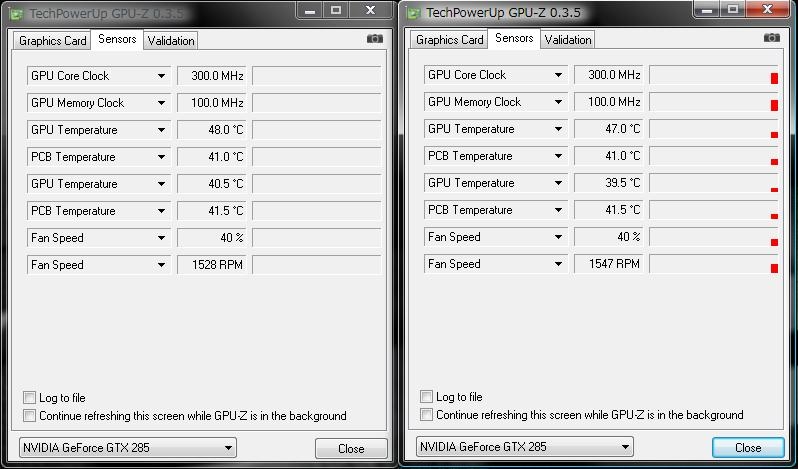Click Close button in right window
This screenshot has width=798, height=469.
748,448
